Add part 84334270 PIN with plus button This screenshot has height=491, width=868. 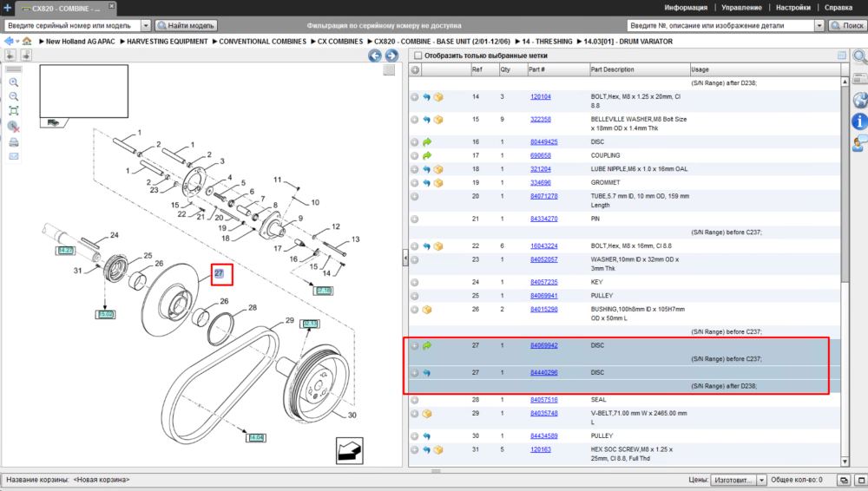(415, 219)
